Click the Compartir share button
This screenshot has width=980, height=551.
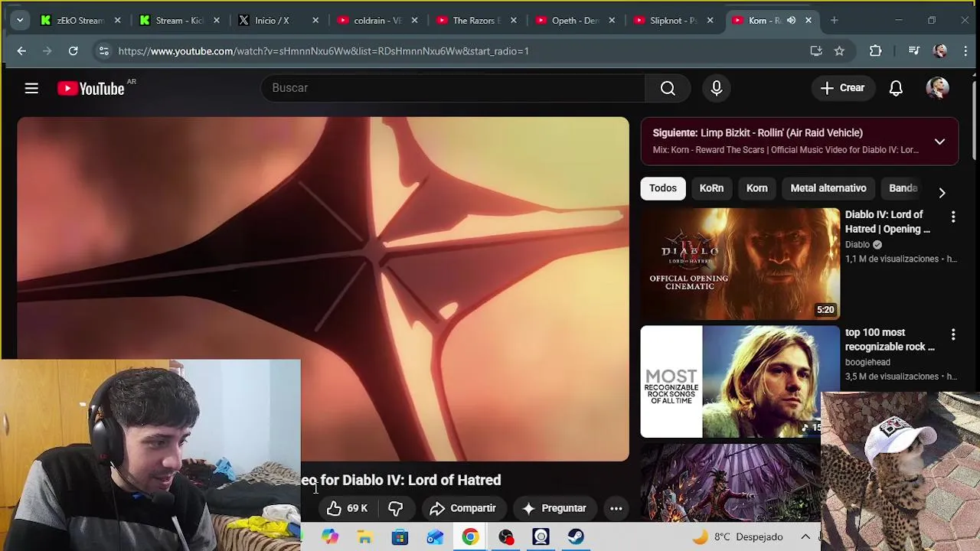463,508
